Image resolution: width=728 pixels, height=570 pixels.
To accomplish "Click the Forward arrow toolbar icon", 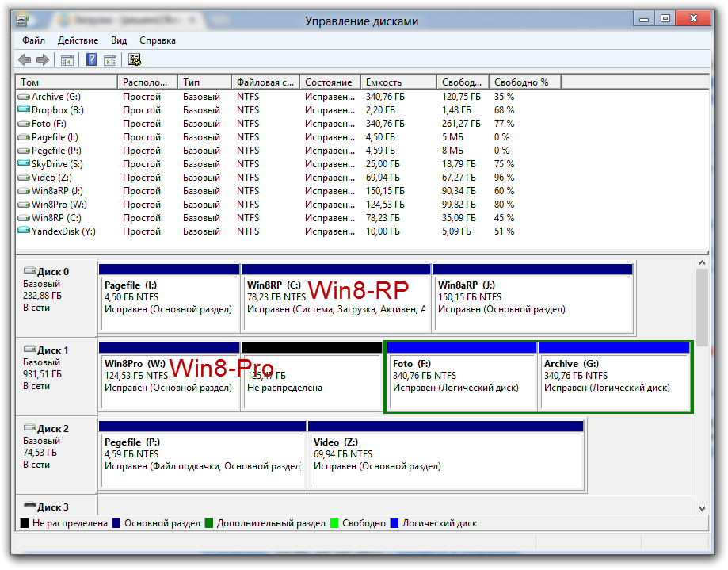I will pos(43,59).
